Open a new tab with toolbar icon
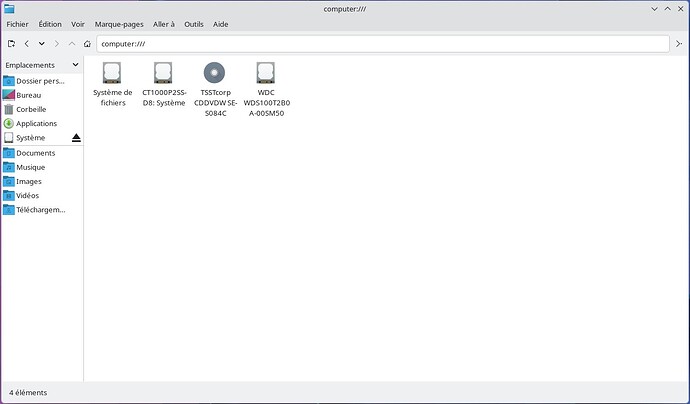This screenshot has height=404, width=690. pyautogui.click(x=11, y=44)
